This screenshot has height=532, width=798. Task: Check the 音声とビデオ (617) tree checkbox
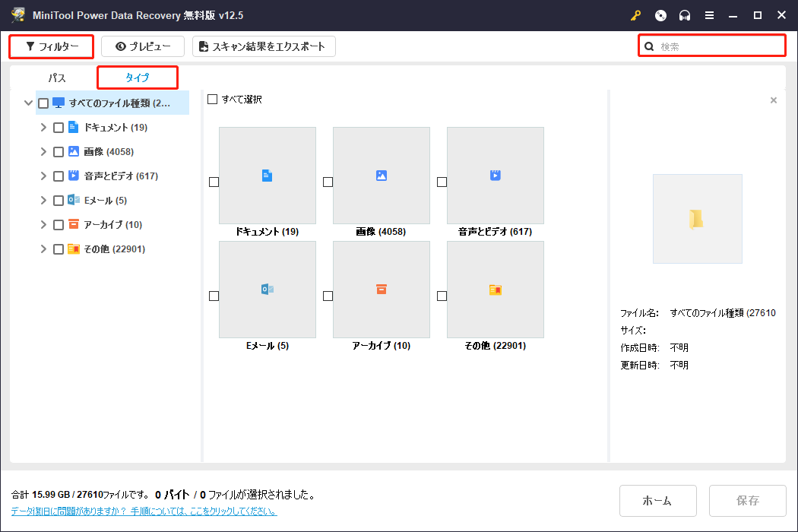59,176
